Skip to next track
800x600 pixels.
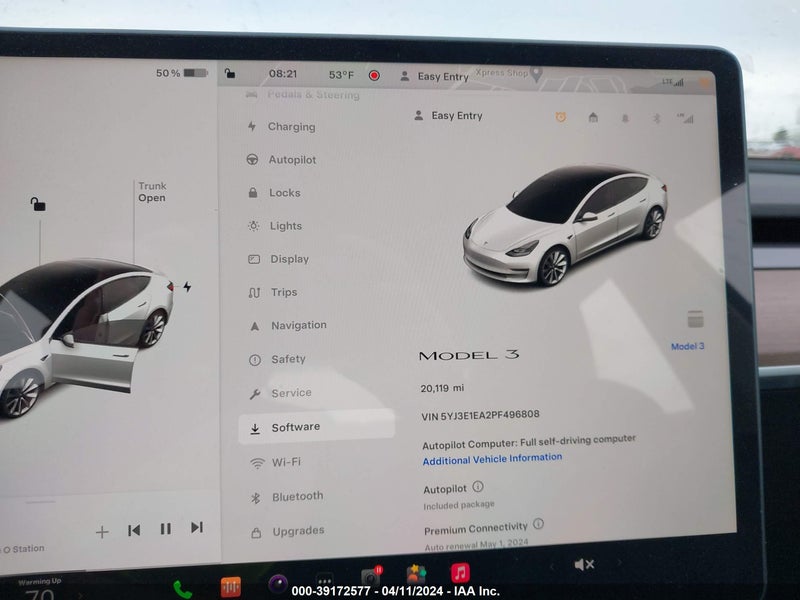197,527
